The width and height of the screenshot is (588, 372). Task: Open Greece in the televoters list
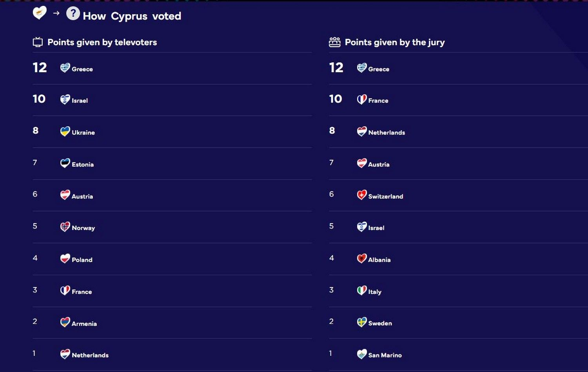[82, 69]
